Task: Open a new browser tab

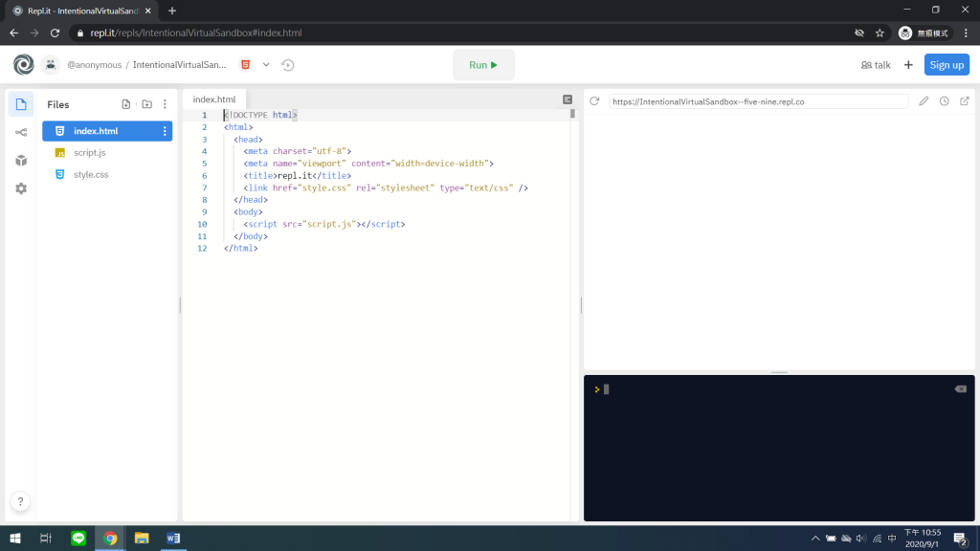Action: 172,11
